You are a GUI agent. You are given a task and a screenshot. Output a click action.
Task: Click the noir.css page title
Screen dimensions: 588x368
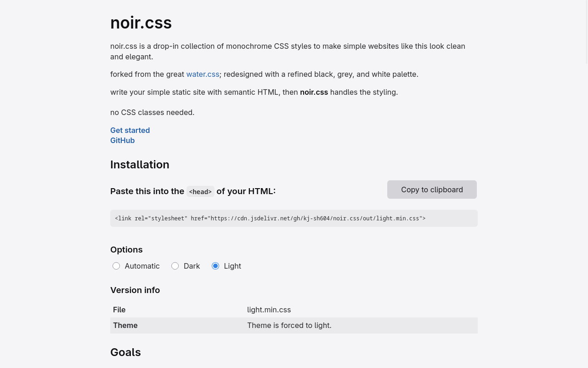click(141, 23)
